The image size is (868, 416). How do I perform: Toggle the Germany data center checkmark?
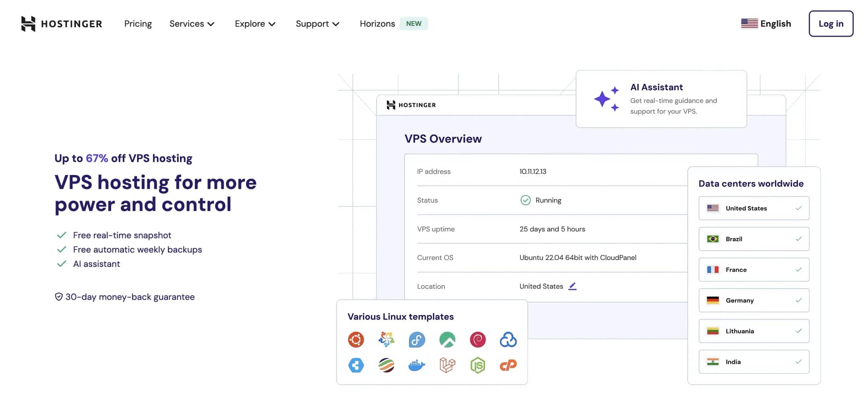[x=798, y=300]
